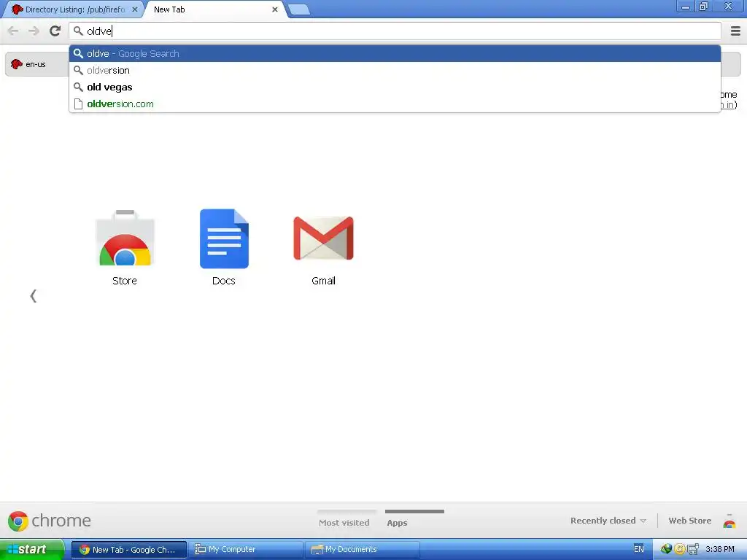
Task: Open the Web Store link
Action: coord(690,521)
